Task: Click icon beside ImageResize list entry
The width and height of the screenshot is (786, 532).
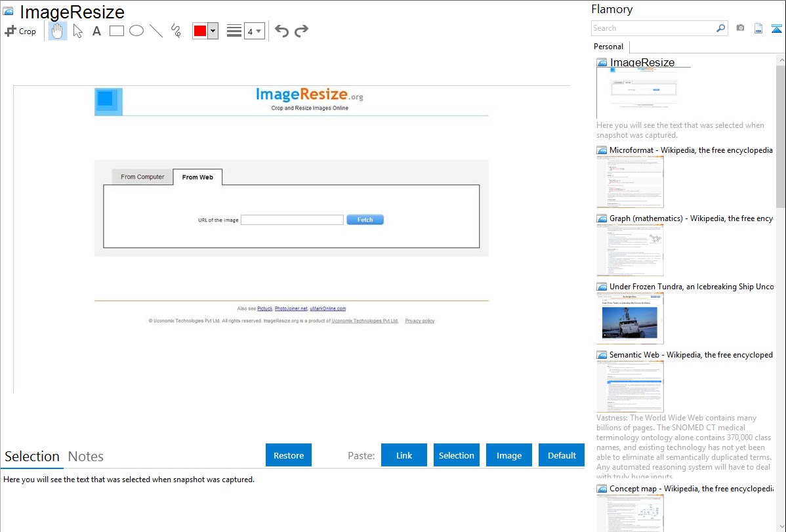Action: (x=602, y=62)
